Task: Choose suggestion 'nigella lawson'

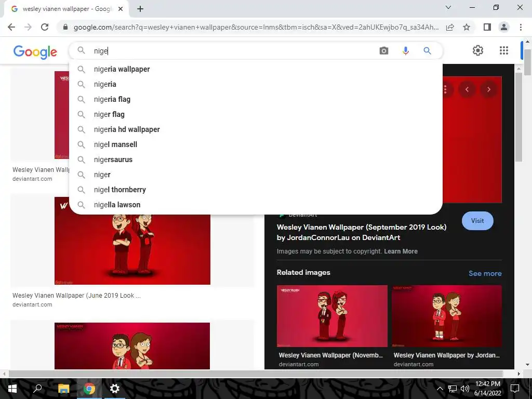Action: click(x=256, y=205)
